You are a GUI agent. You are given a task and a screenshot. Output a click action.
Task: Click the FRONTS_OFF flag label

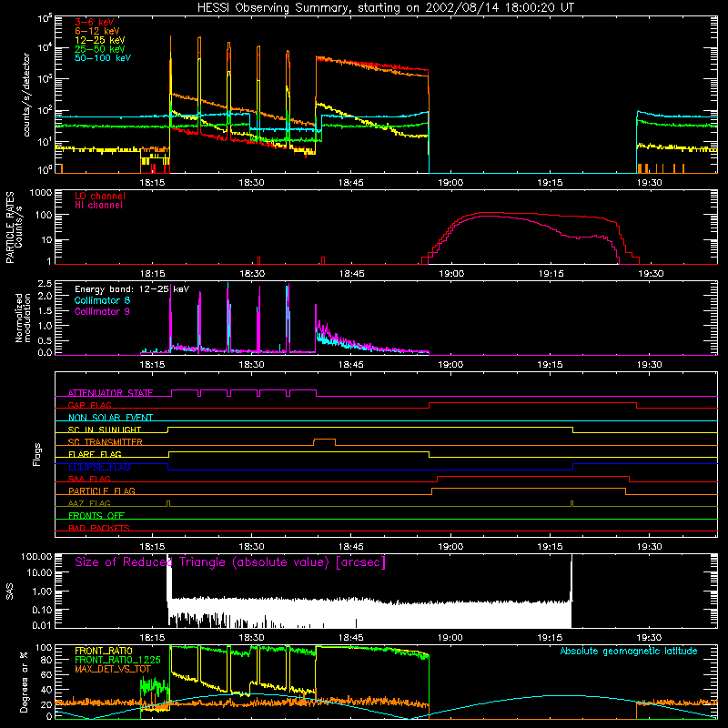(96, 516)
